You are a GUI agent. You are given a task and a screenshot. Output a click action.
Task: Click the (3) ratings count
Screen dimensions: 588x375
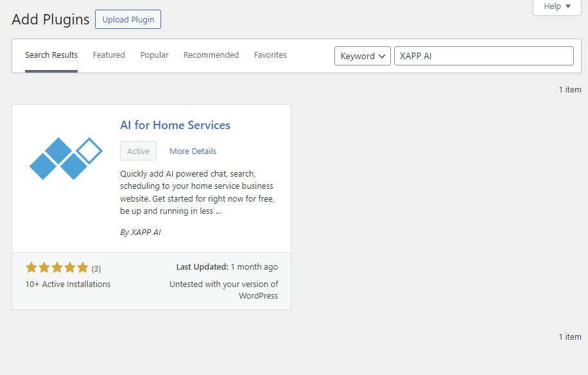[96, 269]
